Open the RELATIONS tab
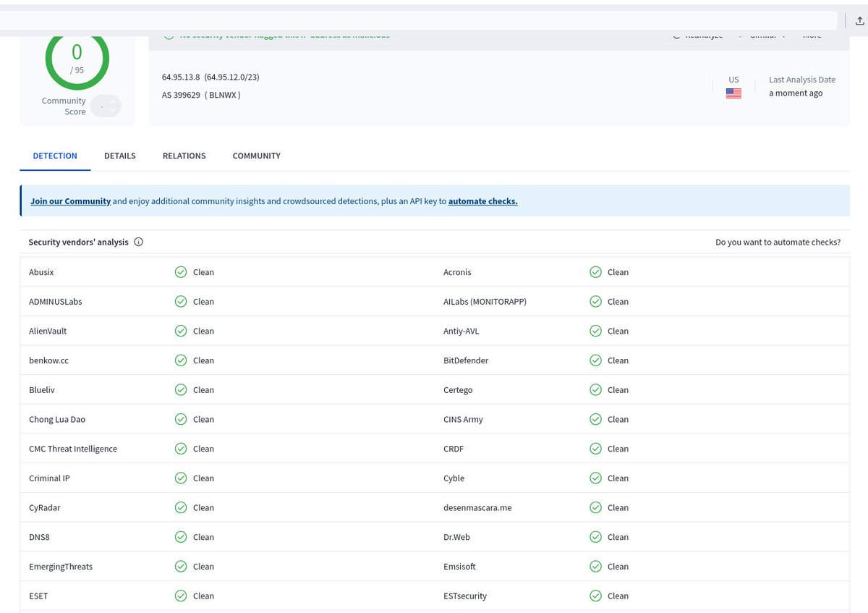Viewport: 868px width, 613px height. pos(184,156)
